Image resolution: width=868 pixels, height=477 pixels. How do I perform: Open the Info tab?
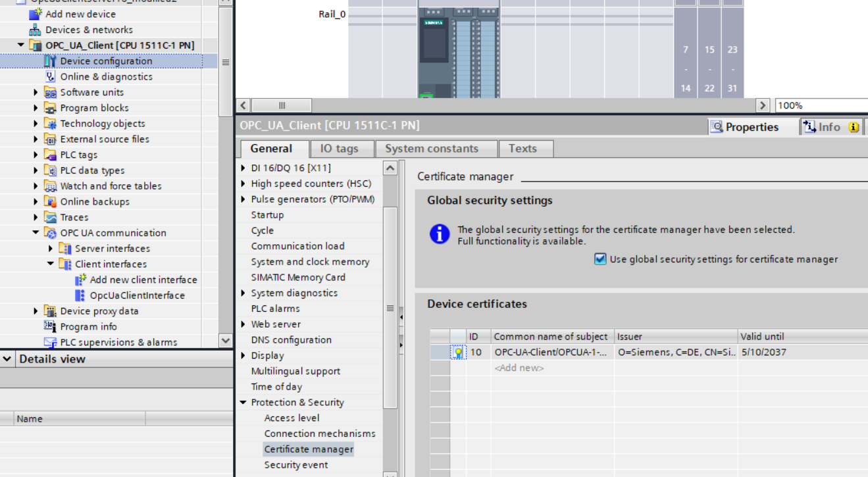click(x=830, y=127)
